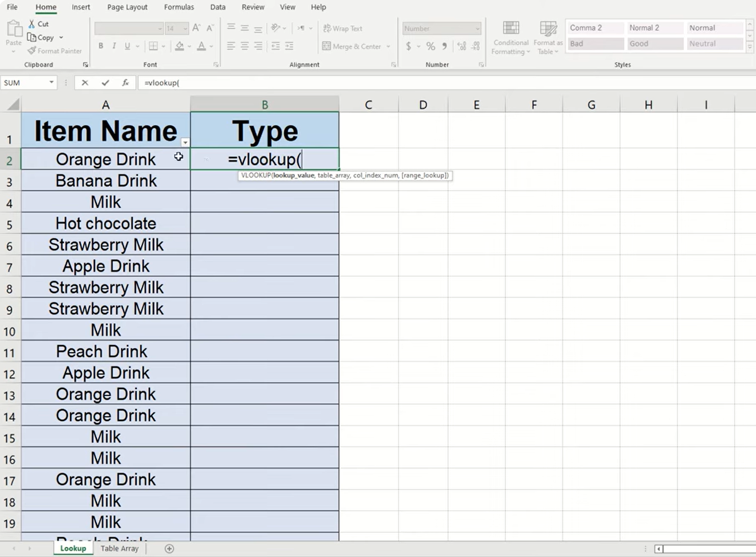The height and width of the screenshot is (557, 756).
Task: Open the Item Name filter dropdown
Action: click(x=185, y=142)
